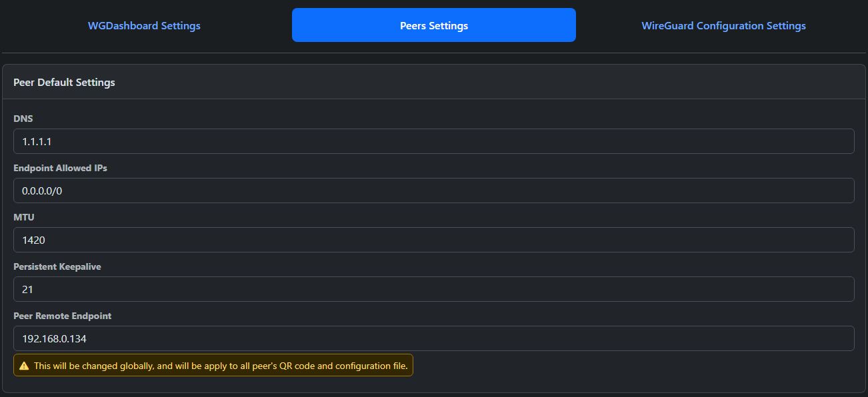Click the 1420 value text
Screen dimensions: 868x397
point(34,240)
